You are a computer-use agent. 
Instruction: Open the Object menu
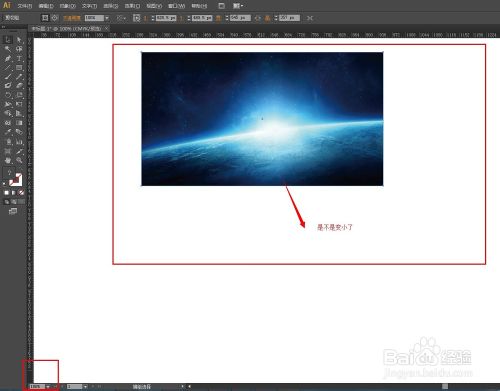click(x=67, y=6)
